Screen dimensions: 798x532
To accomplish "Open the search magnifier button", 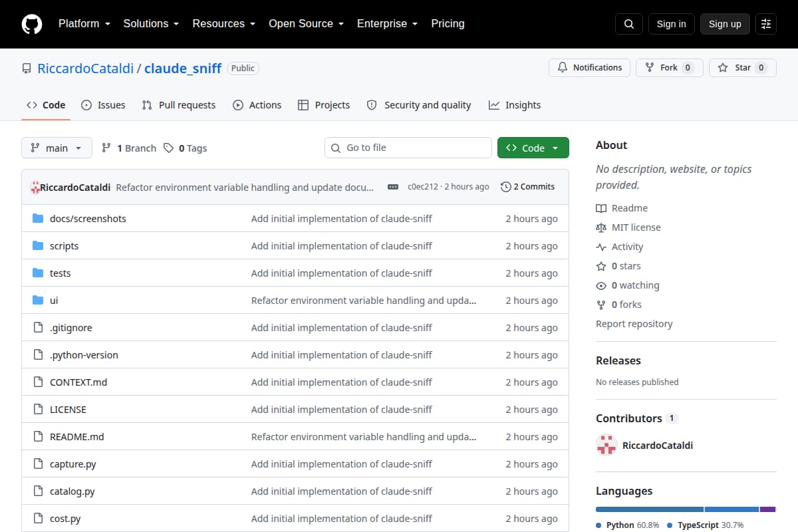I will tap(629, 24).
